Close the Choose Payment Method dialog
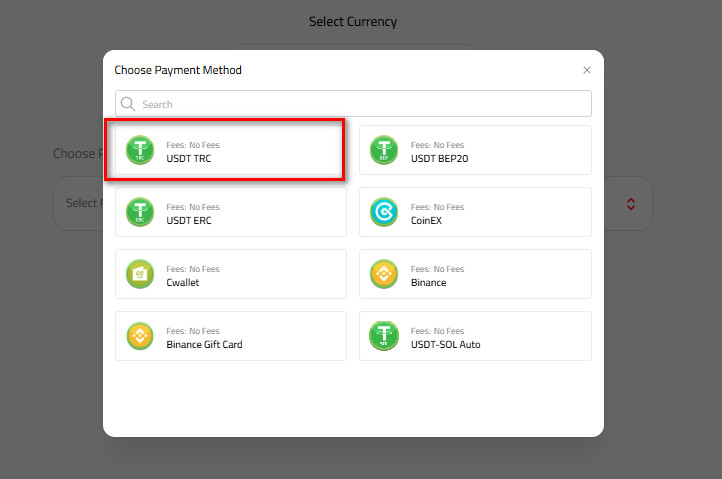722x479 pixels. click(587, 70)
